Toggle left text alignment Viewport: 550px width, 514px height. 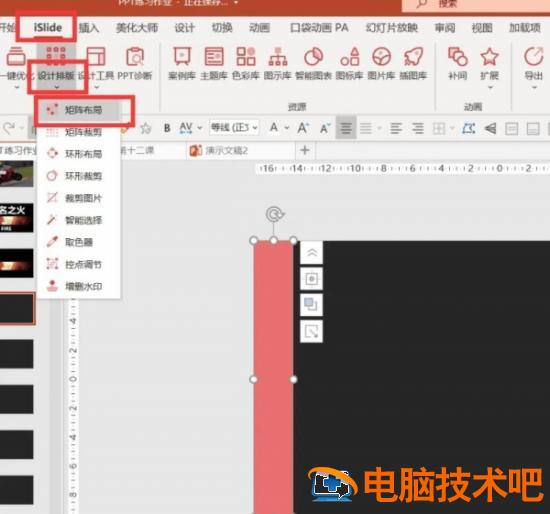pos(396,128)
